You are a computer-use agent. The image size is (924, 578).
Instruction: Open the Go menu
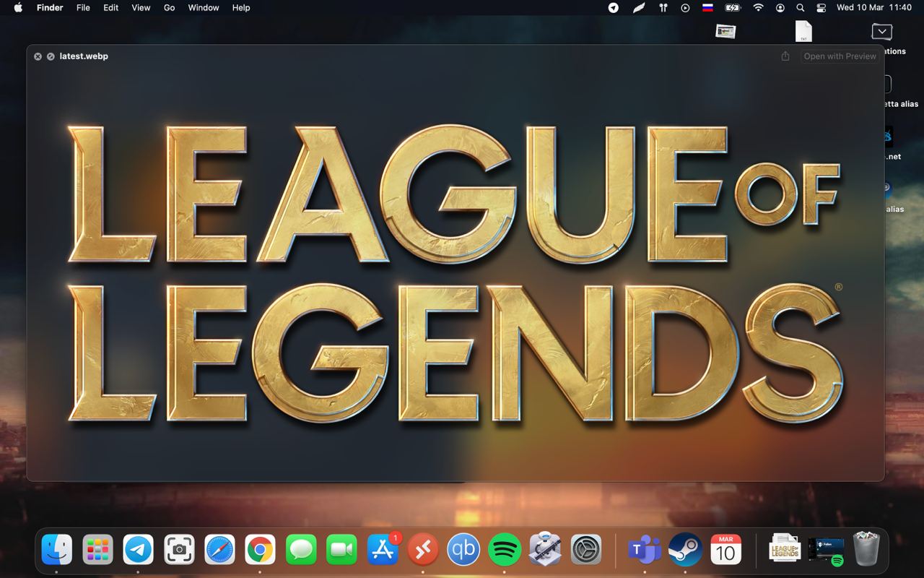[169, 8]
